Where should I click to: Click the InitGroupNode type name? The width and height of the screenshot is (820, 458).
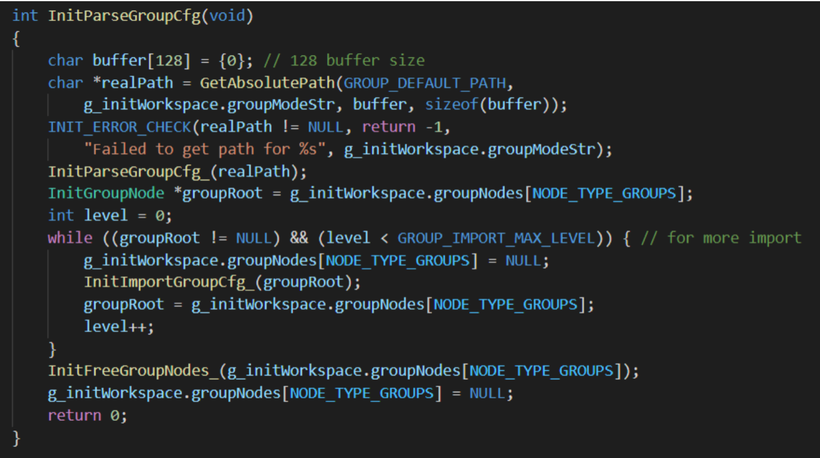(x=106, y=193)
